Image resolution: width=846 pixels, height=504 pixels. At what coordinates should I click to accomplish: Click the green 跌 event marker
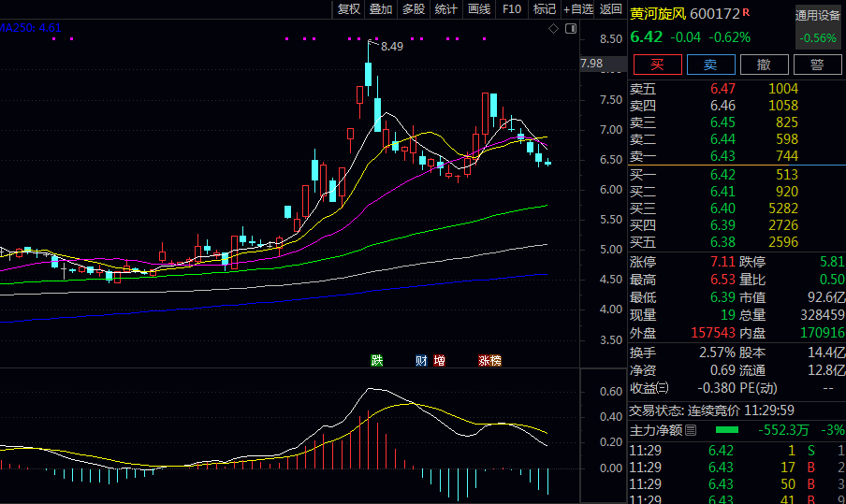click(377, 360)
